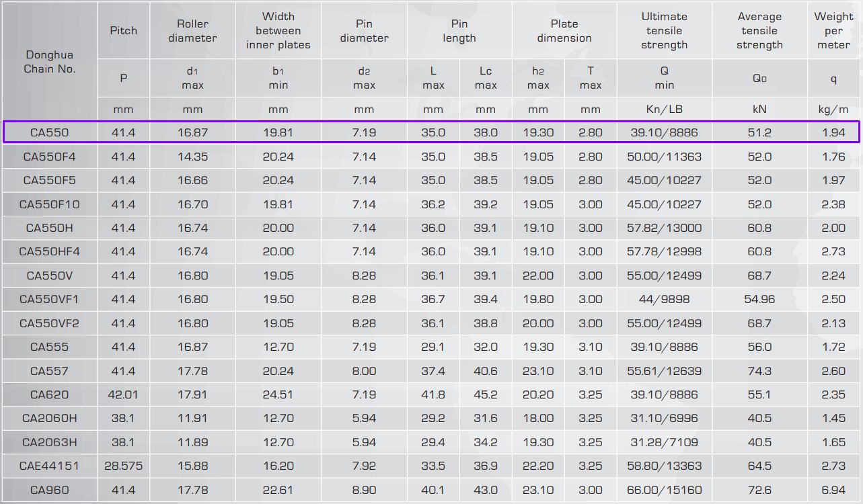Click the 66.00/15160 tensile strength value
This screenshot has height=504, width=863.
click(664, 490)
